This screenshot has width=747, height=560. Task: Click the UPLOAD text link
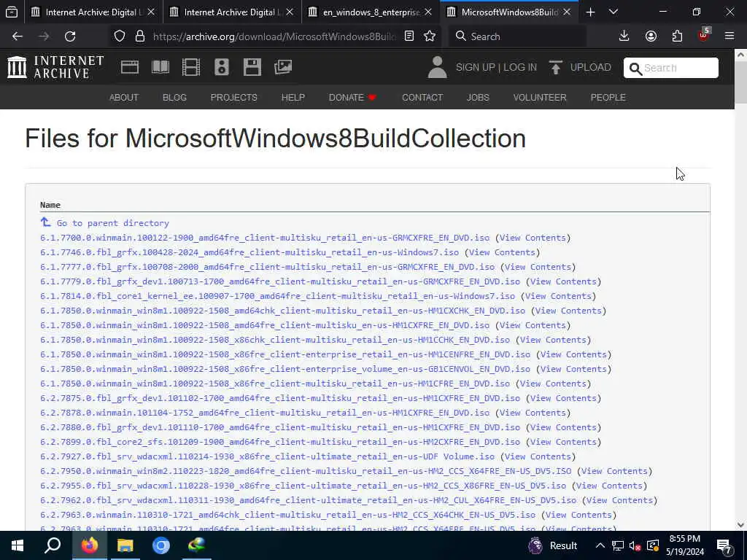click(x=590, y=67)
